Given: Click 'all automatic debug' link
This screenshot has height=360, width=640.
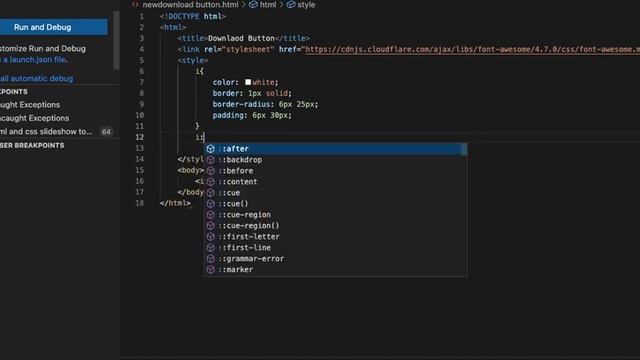Looking at the screenshot, I should pos(37,78).
